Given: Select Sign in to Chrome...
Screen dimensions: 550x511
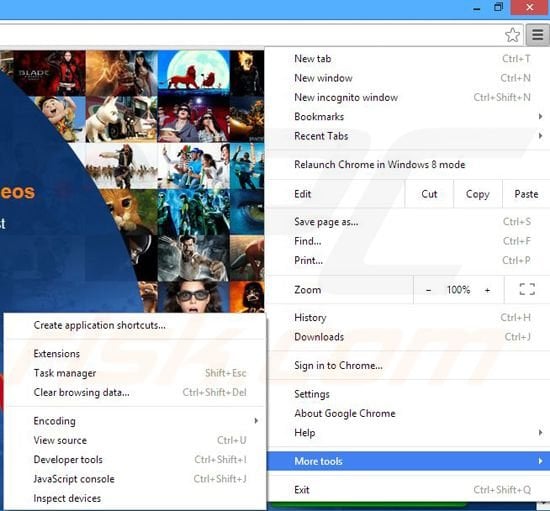Looking at the screenshot, I should 408,365.
